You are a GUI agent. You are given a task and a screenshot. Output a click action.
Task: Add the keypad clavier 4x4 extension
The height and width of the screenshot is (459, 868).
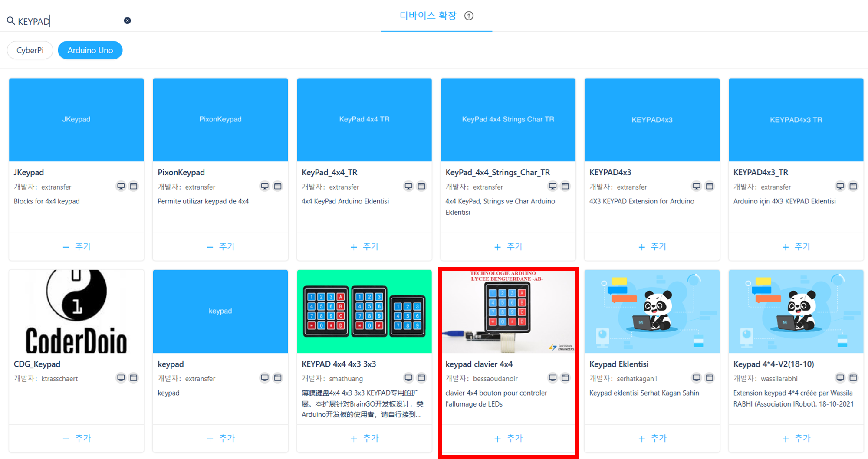(508, 439)
